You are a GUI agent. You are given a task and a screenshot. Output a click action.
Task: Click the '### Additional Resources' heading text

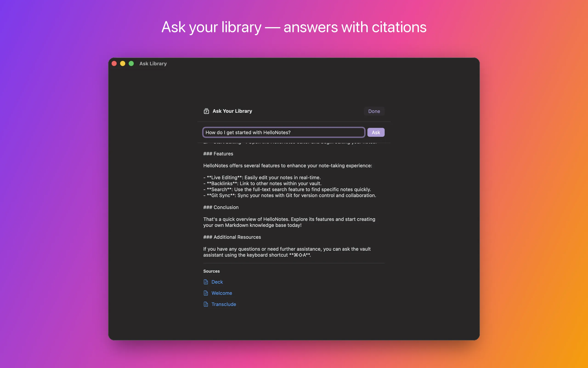tap(232, 237)
